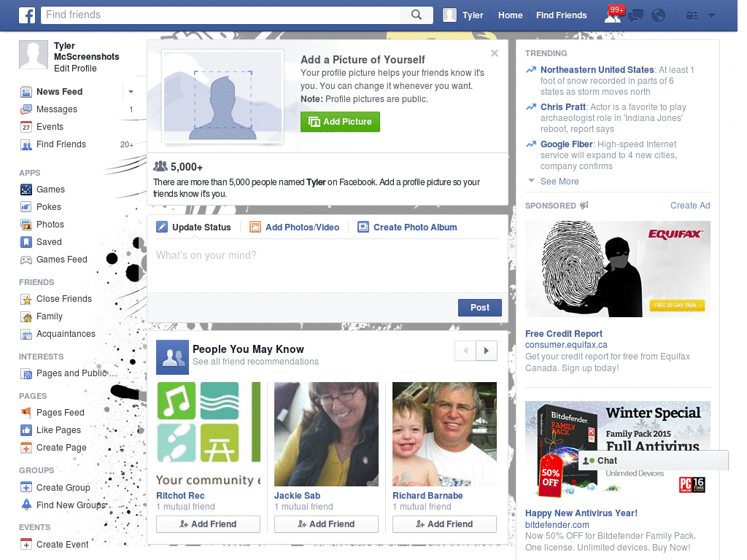Add Ritchot Rec as friend
Viewport: 747px width, 560px height.
click(208, 524)
